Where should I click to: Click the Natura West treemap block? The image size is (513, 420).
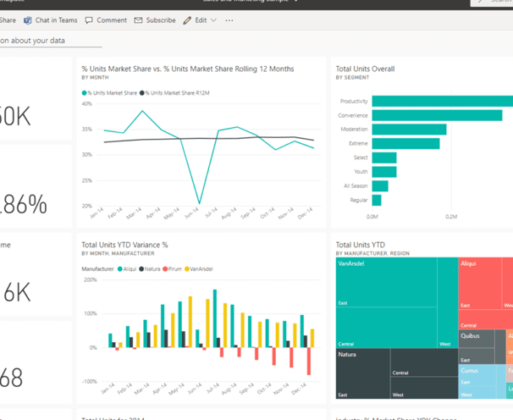pyautogui.click(x=424, y=388)
